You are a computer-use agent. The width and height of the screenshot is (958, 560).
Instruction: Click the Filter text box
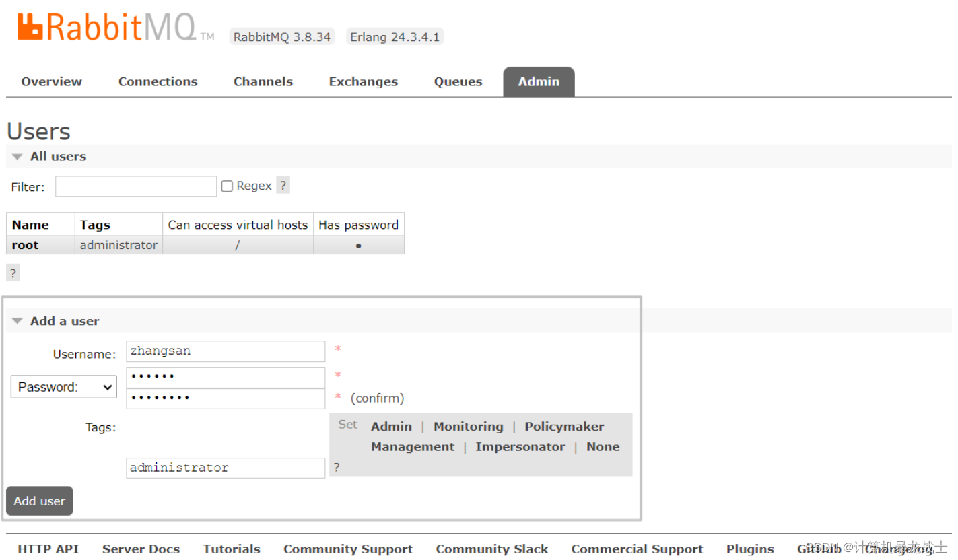click(135, 186)
